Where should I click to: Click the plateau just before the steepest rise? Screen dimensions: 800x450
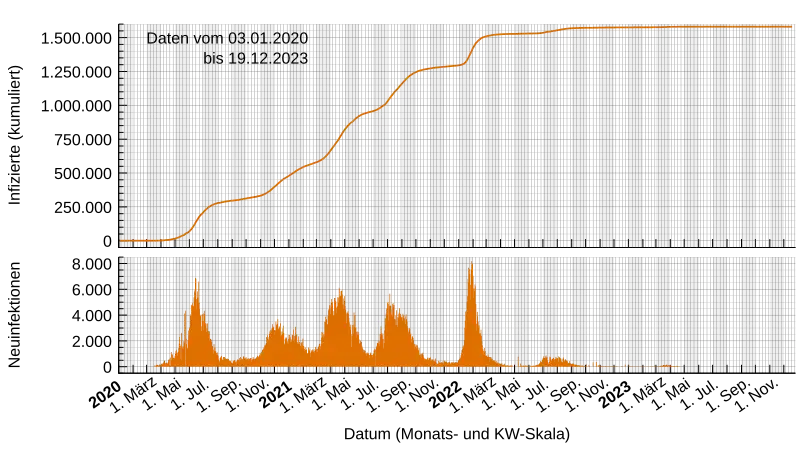point(440,67)
